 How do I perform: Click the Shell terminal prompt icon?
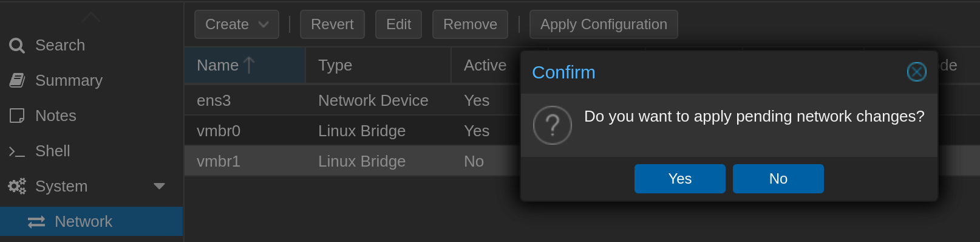17,151
